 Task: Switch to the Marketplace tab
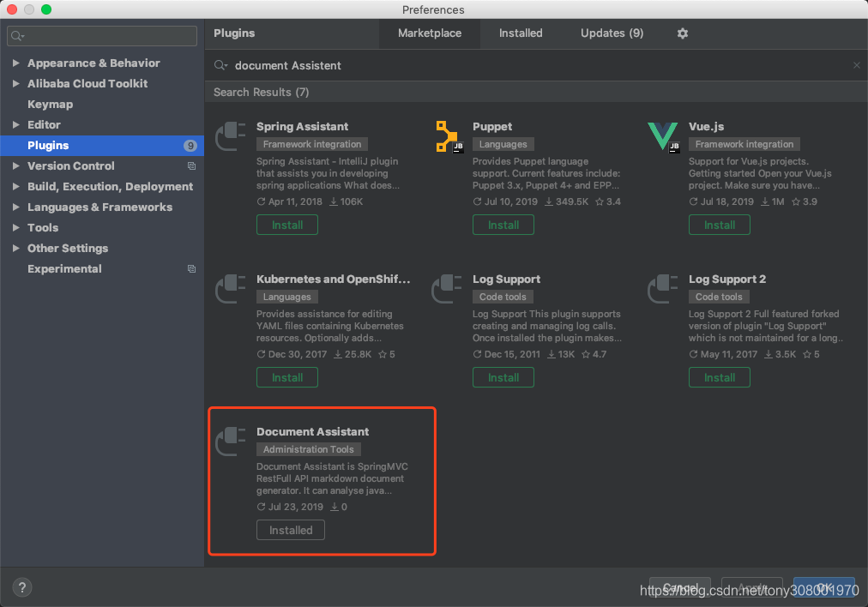pos(430,33)
